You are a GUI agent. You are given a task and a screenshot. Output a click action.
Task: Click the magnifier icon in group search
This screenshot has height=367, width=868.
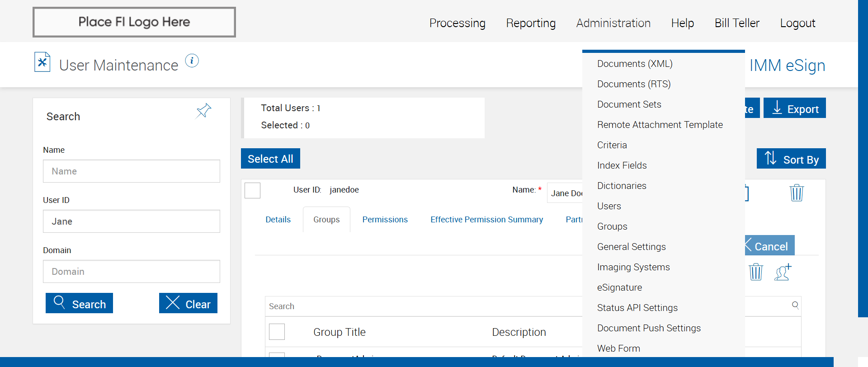tap(795, 305)
